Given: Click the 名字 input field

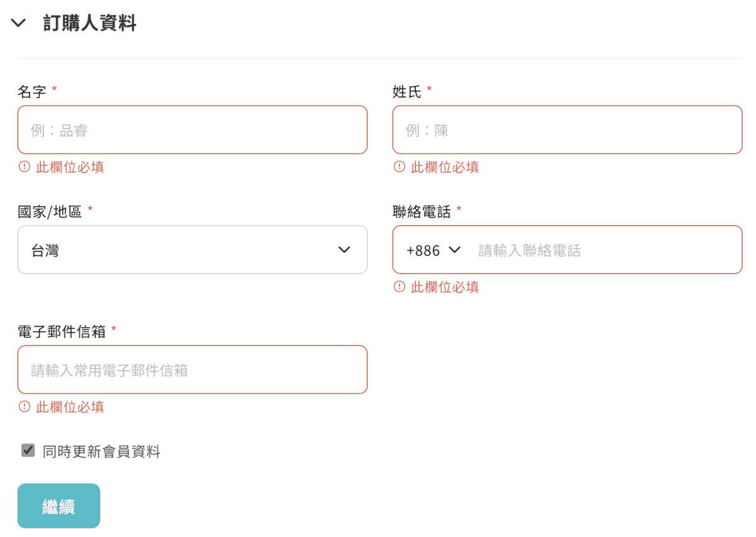Looking at the screenshot, I should click(192, 130).
